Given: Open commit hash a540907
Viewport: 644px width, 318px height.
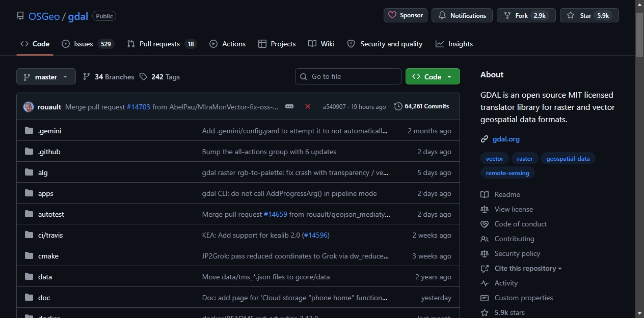Looking at the screenshot, I should coord(334,107).
